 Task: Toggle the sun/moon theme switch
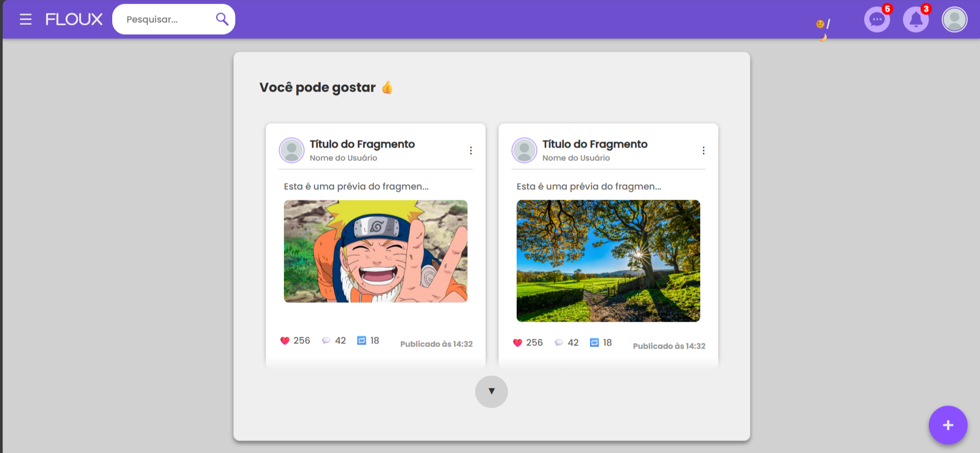tap(823, 27)
